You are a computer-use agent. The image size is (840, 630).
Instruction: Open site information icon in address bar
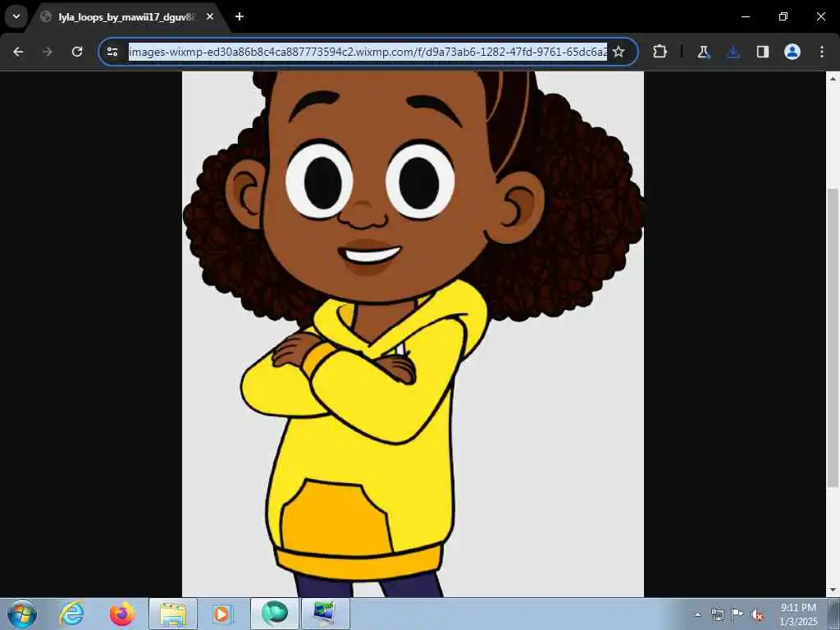coord(112,52)
